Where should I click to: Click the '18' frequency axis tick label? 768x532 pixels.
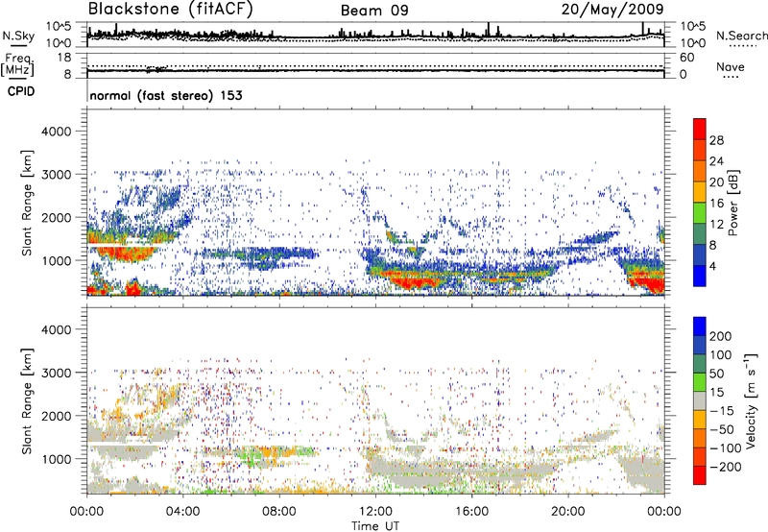coord(64,58)
